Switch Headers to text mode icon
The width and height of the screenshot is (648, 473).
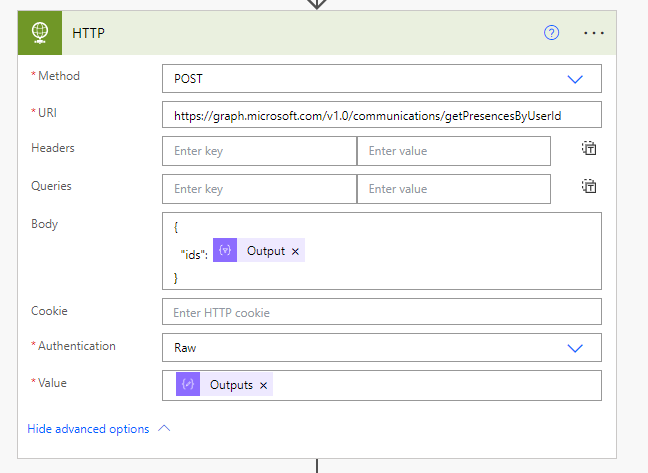[590, 149]
